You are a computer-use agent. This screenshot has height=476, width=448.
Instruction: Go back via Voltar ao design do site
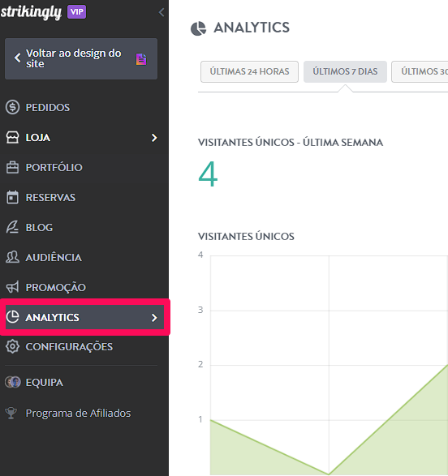coord(81,58)
